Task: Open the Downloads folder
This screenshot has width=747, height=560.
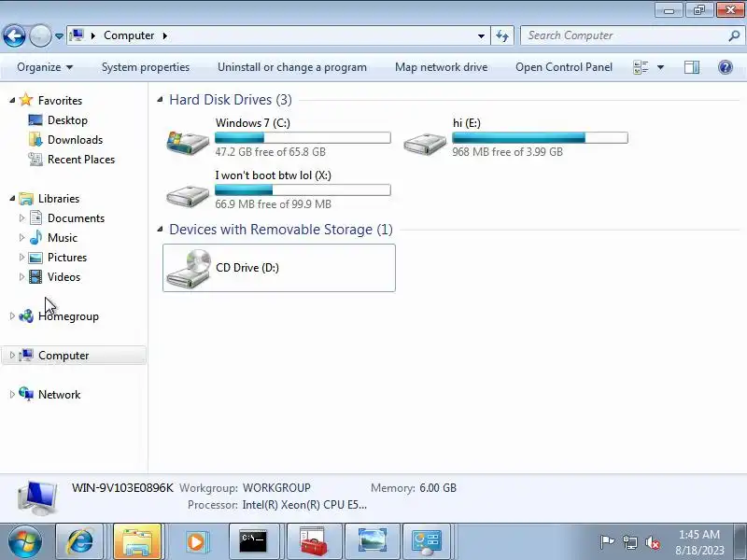Action: [75, 139]
